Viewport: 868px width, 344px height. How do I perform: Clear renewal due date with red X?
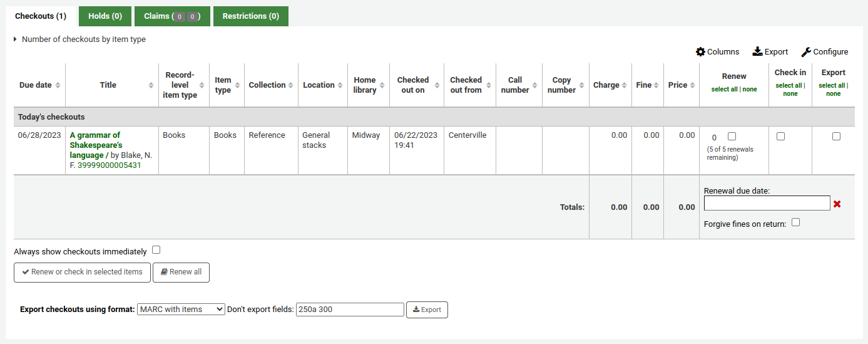(x=837, y=204)
